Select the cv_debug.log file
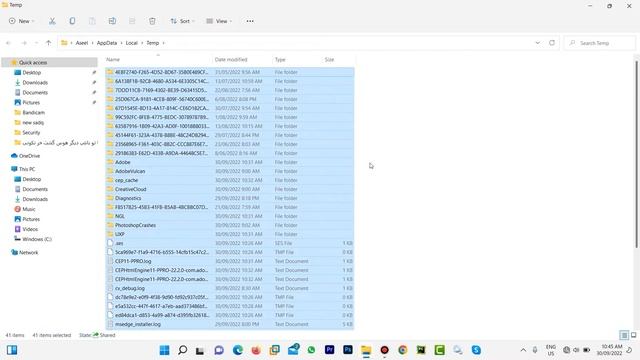 (x=230, y=288)
